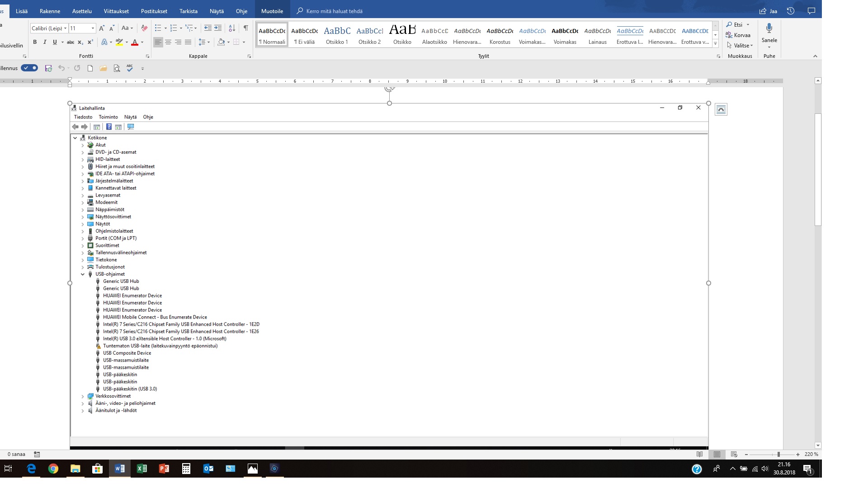Center align the paragraph

point(168,42)
